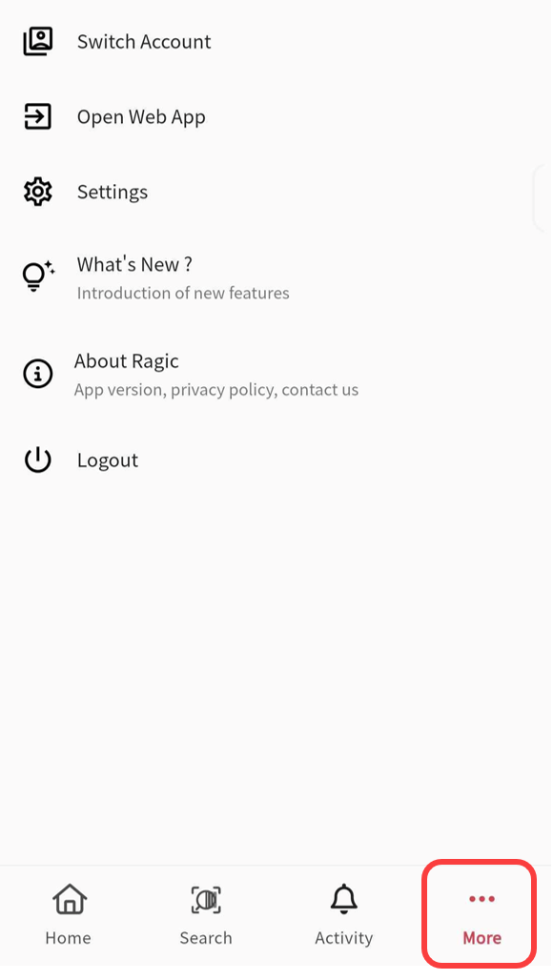Tap the More three-dots icon
This screenshot has height=980, width=553.
pos(481,899)
